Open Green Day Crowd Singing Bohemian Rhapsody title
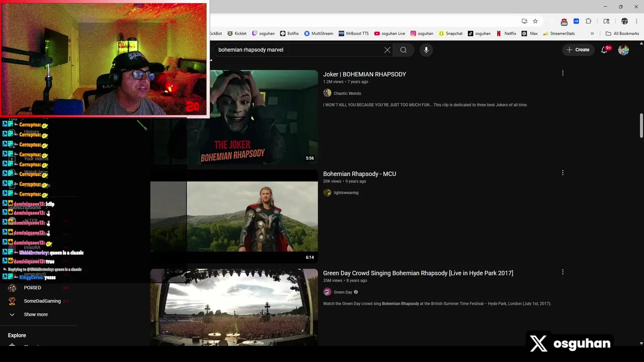 click(418, 273)
